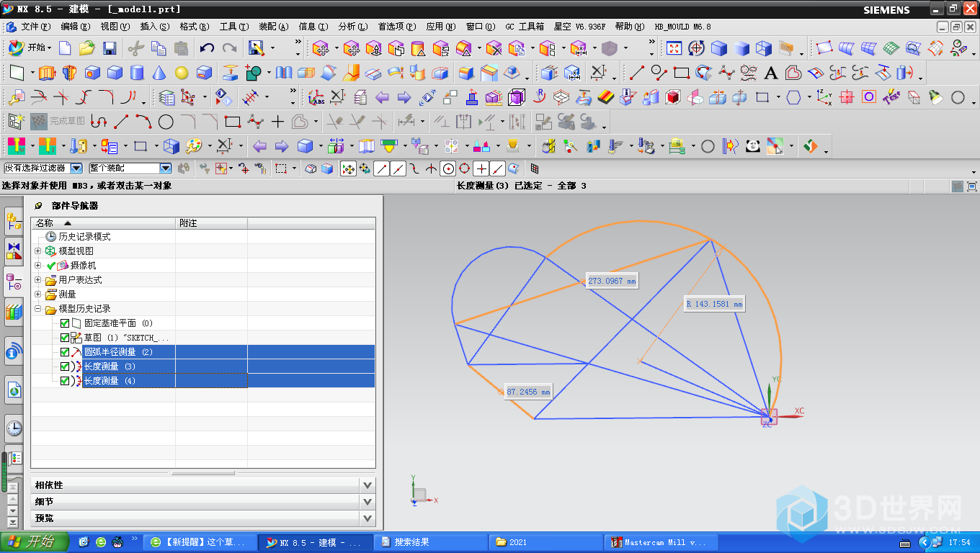Open the color palette edit display icon
This screenshot has width=980, height=553.
[x=193, y=146]
